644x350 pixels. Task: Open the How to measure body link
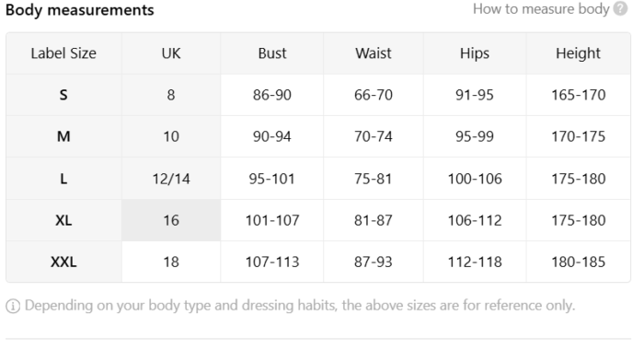[x=541, y=9]
